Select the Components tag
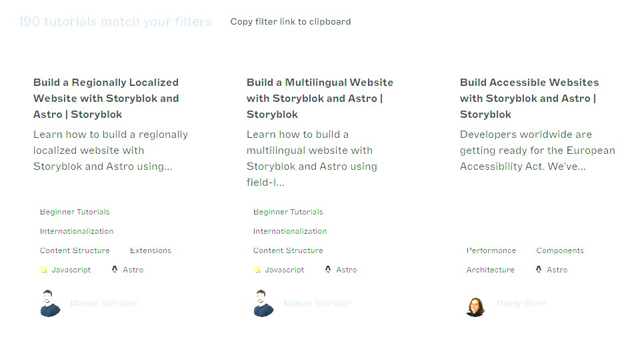 coord(560,250)
